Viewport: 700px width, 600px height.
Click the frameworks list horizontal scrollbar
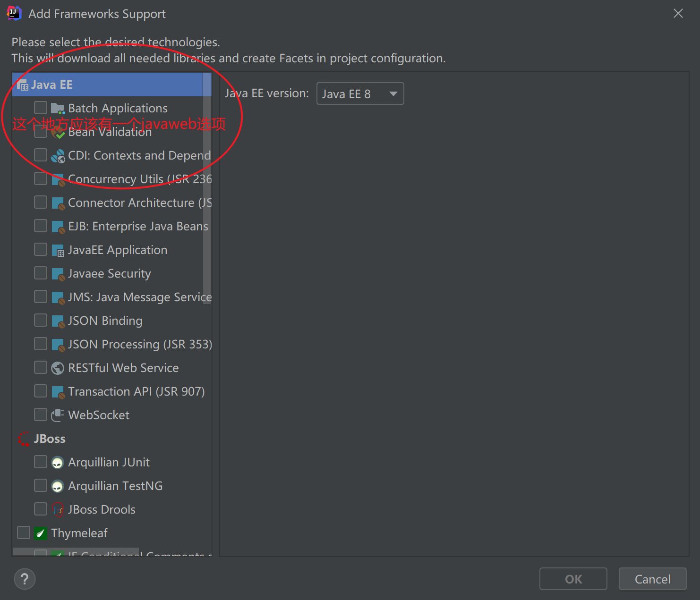pos(76,552)
